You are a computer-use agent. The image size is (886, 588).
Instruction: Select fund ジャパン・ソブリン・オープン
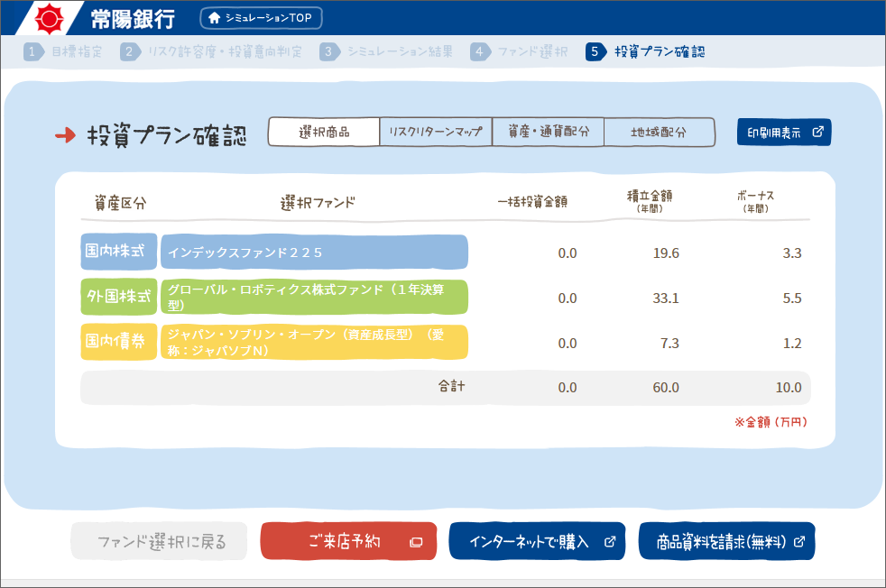tap(314, 343)
